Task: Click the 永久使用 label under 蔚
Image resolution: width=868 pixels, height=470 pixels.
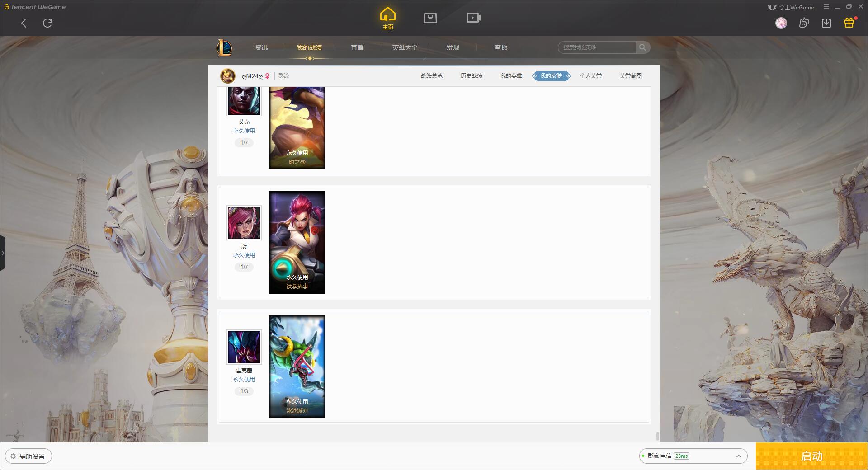Action: 244,255
